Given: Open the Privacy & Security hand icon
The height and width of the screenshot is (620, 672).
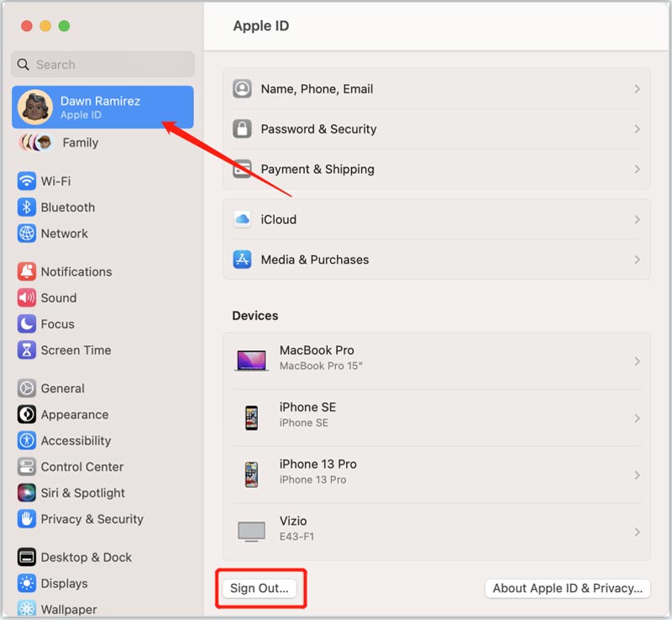Looking at the screenshot, I should pyautogui.click(x=27, y=519).
